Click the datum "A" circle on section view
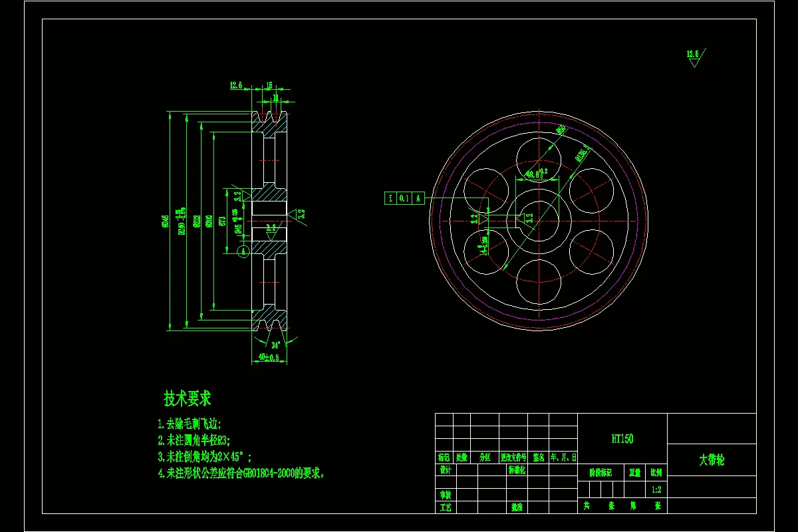This screenshot has width=798, height=532. pyautogui.click(x=243, y=251)
